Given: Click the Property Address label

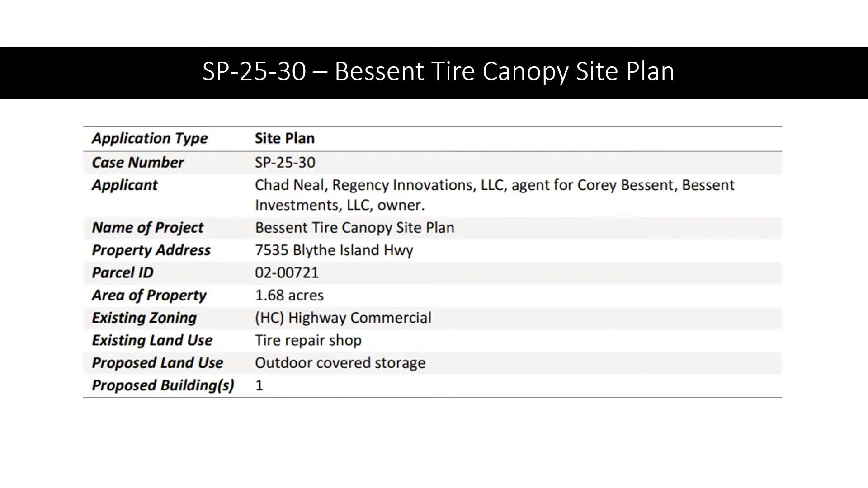Looking at the screenshot, I should pyautogui.click(x=151, y=250).
